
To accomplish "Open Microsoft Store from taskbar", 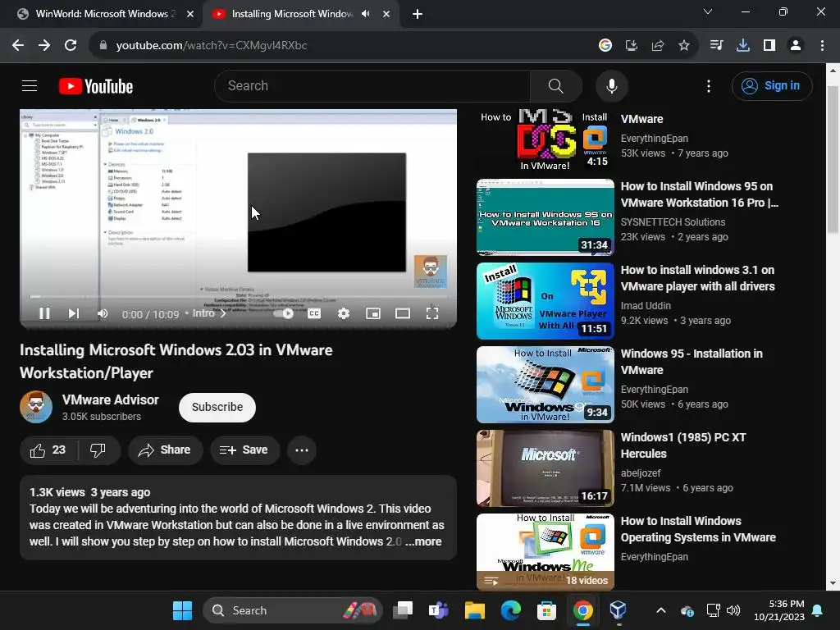I will click(546, 610).
